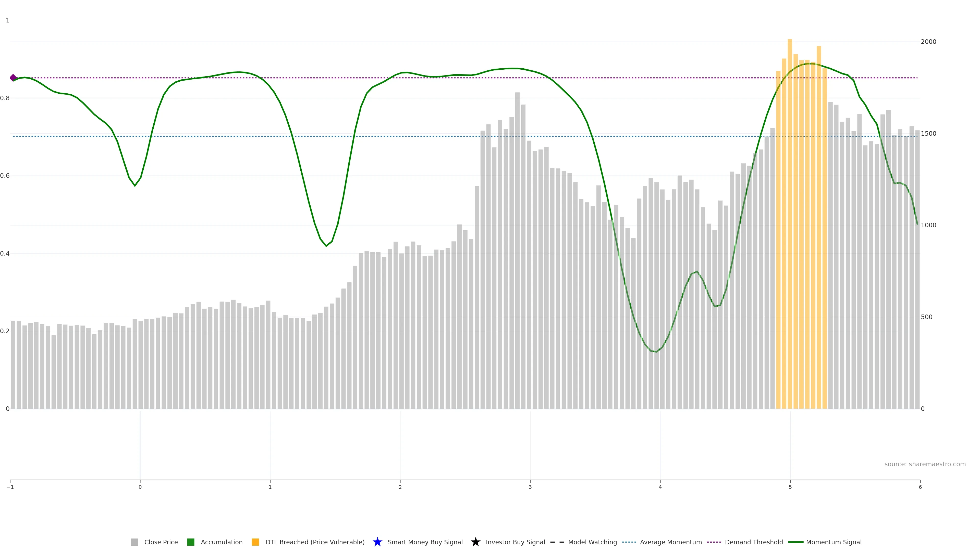
Task: Click the orange DTL Breached color swatch
Action: click(x=255, y=542)
